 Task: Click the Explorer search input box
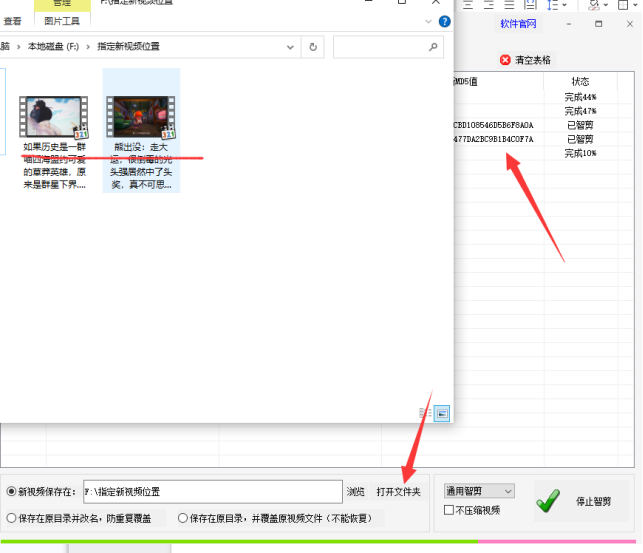[x=388, y=47]
